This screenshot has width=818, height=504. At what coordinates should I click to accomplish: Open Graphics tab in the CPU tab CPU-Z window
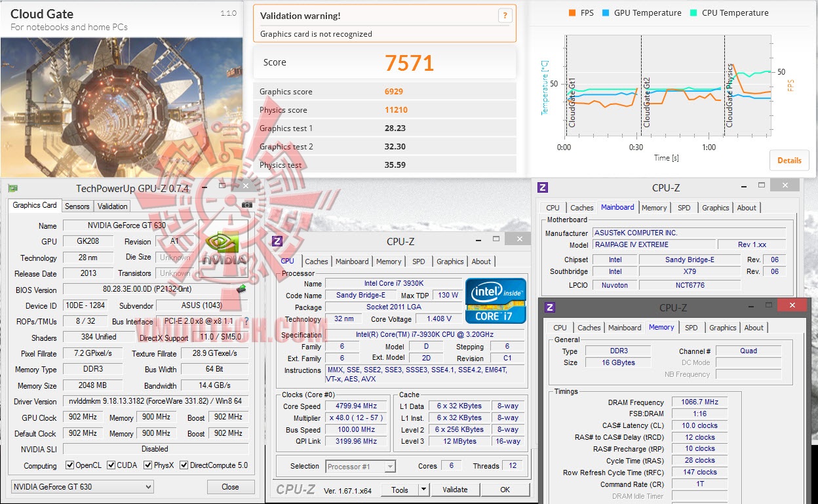coord(450,262)
